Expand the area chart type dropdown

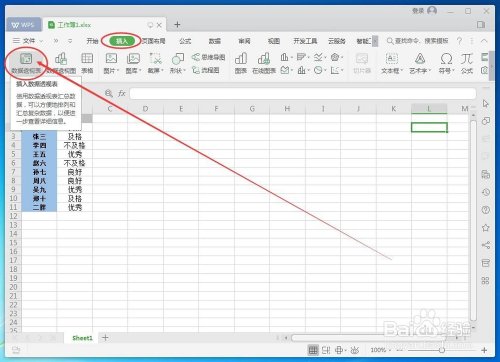(x=292, y=70)
